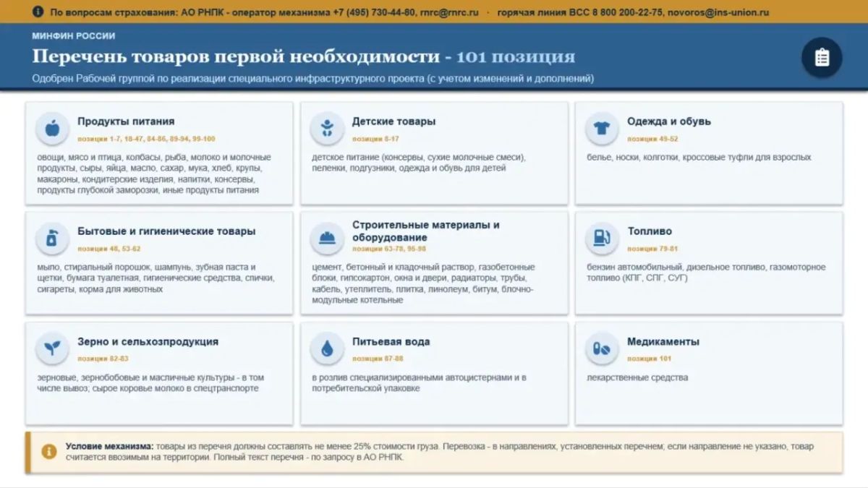Open the Детские товары category heading
Image resolution: width=868 pixels, height=488 pixels.
pyautogui.click(x=393, y=121)
